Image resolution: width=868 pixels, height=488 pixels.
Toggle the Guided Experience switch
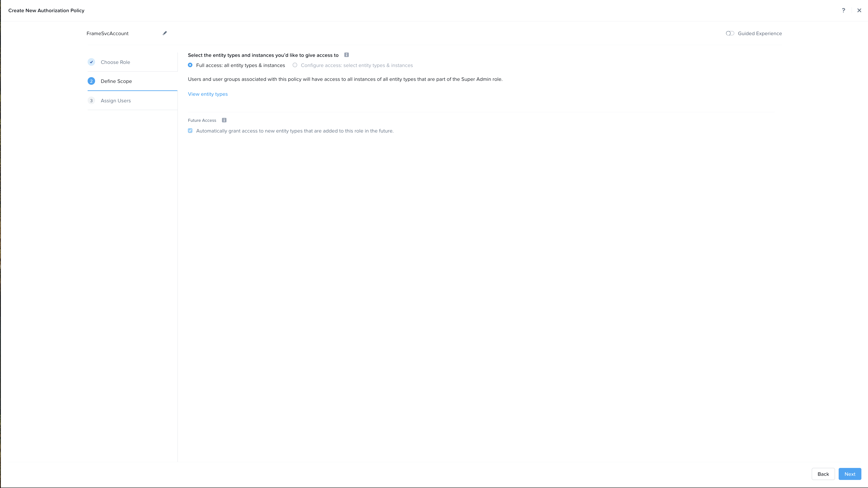(730, 33)
